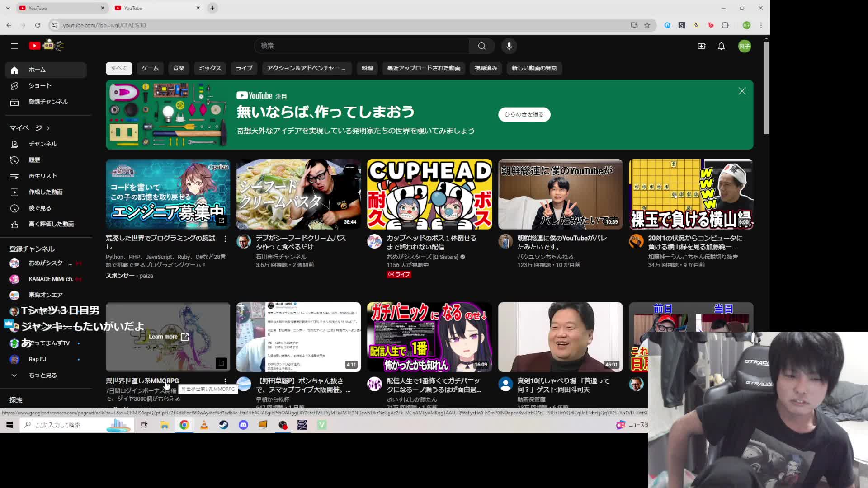Go to ホーム in sidebar
The image size is (868, 488).
coord(46,70)
